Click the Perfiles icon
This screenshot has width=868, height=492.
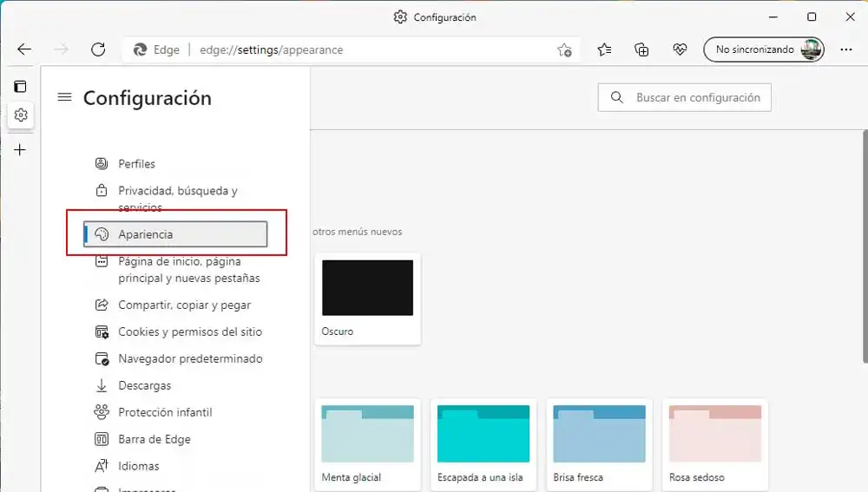[x=102, y=163]
